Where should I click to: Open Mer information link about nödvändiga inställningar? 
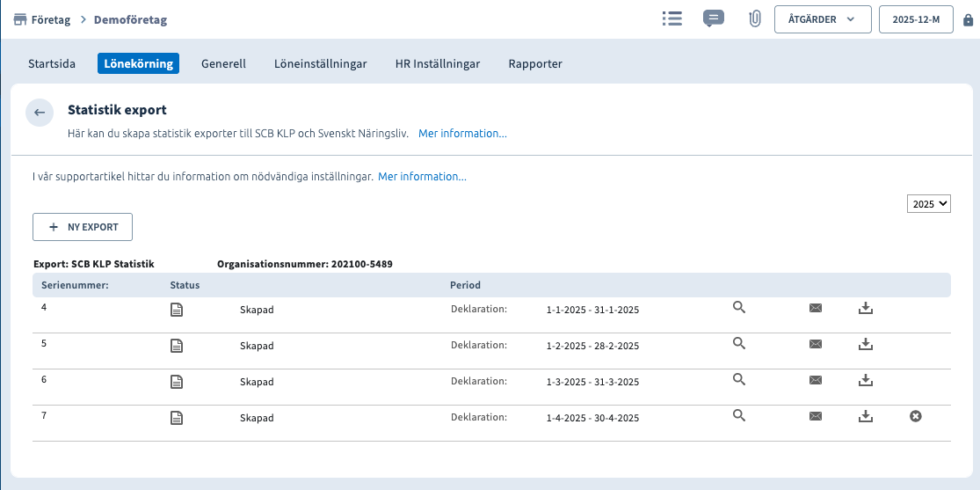pos(422,177)
